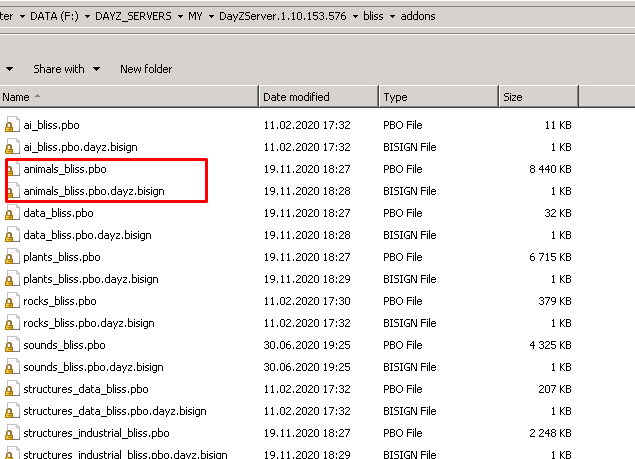Go to bliss folder in address bar

373,16
